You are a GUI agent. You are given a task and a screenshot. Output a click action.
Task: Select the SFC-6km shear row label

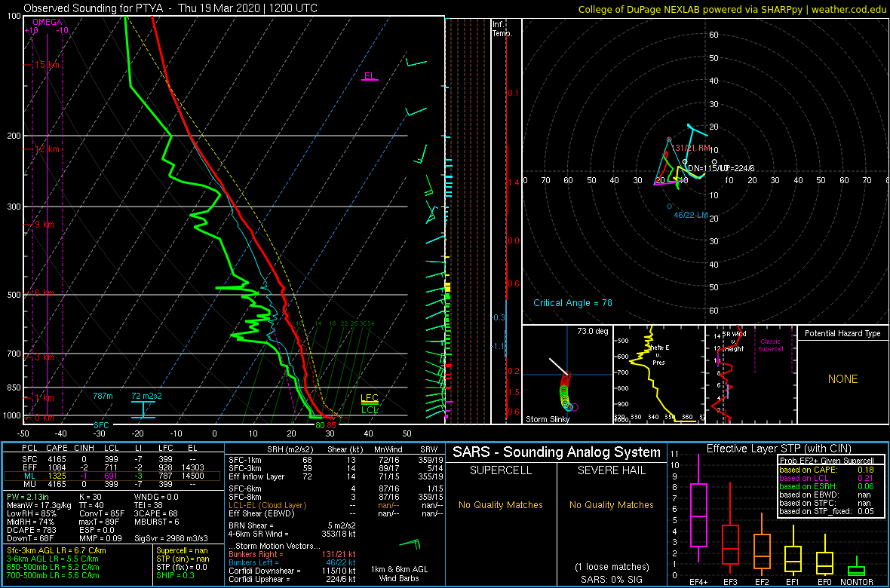(x=245, y=488)
